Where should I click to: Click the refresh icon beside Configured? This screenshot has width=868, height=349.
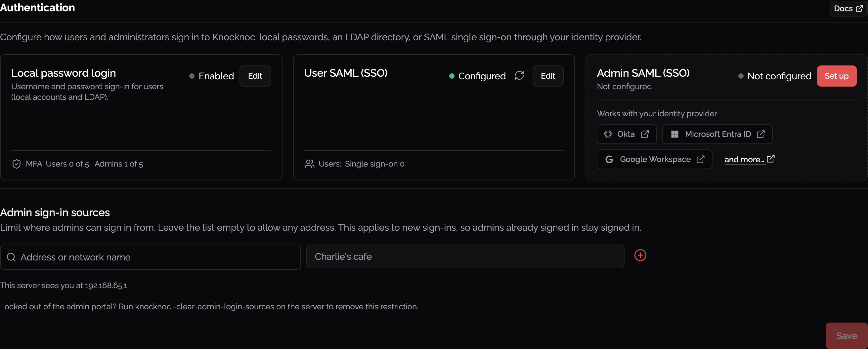point(519,76)
